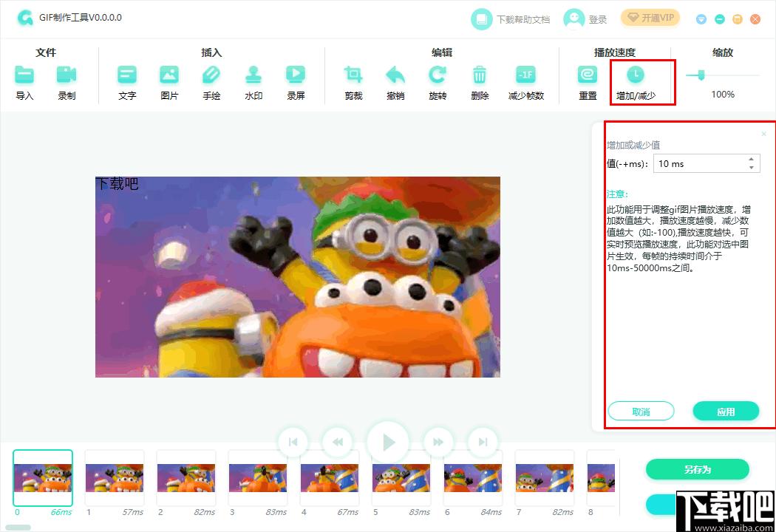
Task: Rotate image with the 旋转 icon
Action: point(438,75)
